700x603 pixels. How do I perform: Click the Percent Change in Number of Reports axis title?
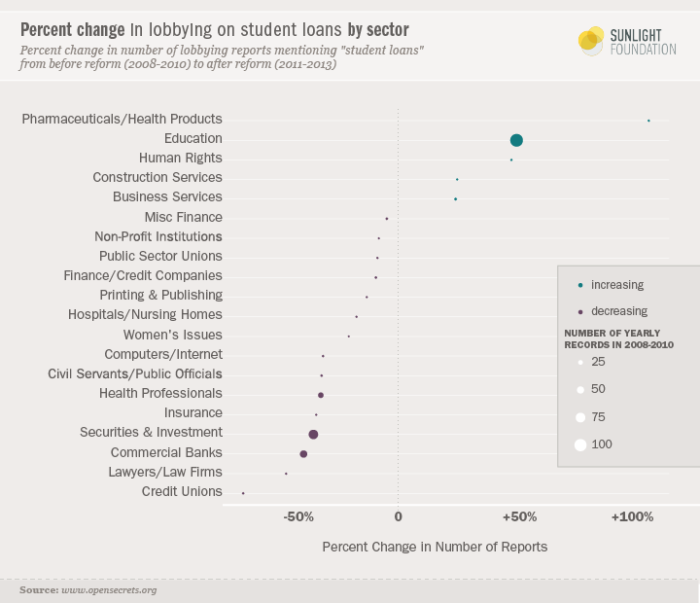click(x=435, y=547)
